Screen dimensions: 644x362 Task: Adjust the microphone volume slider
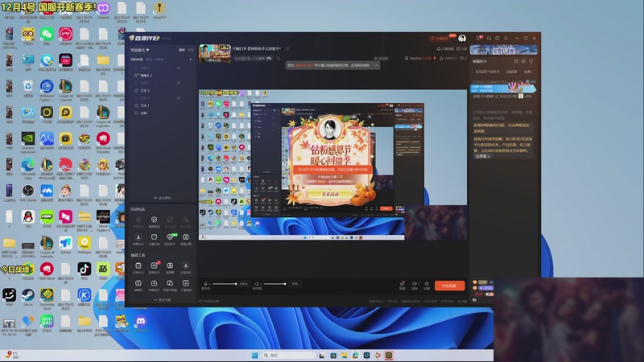(225, 284)
